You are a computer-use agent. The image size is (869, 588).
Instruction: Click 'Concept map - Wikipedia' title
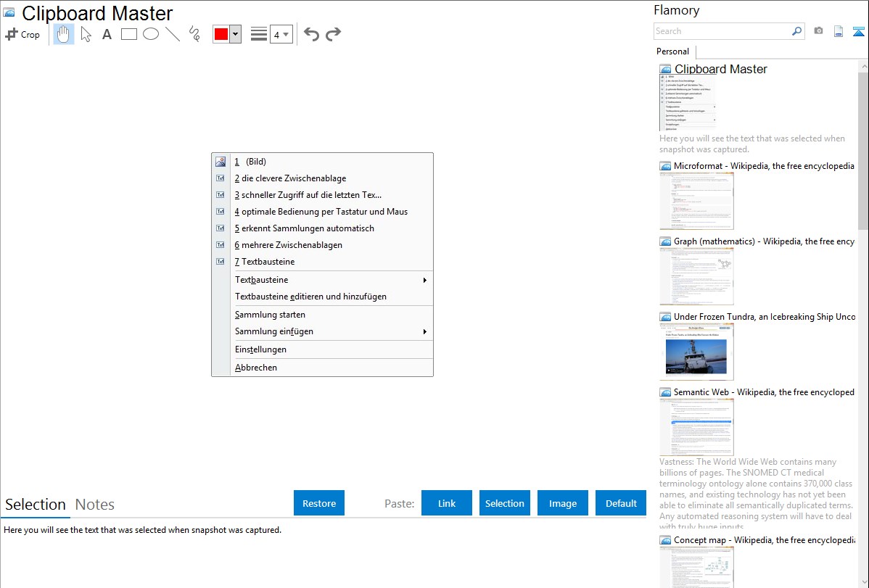pos(765,540)
